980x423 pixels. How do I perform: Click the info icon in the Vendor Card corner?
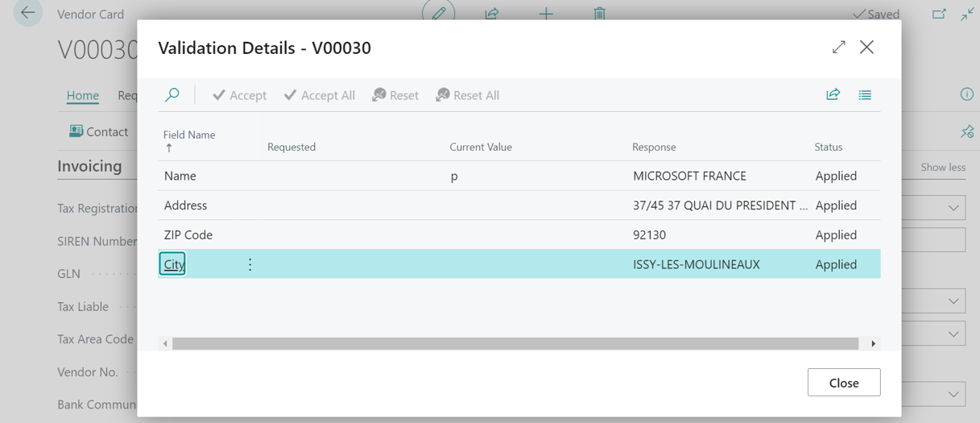point(967,94)
